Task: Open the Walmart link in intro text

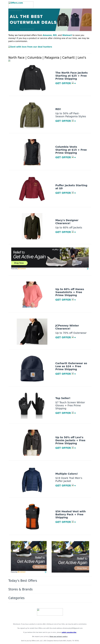Action: pyautogui.click(x=67, y=35)
